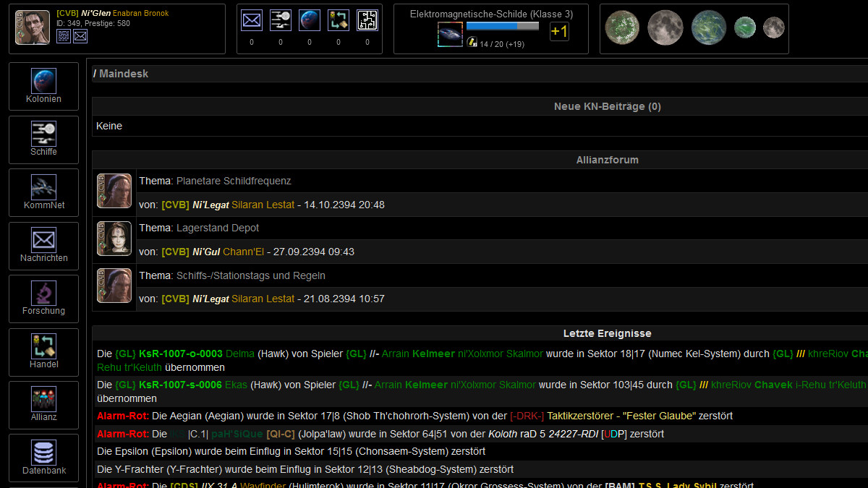Click the avatar next to 'Lagerstand Depot' thread
Image resolution: width=868 pixels, height=488 pixels.
pyautogui.click(x=114, y=239)
